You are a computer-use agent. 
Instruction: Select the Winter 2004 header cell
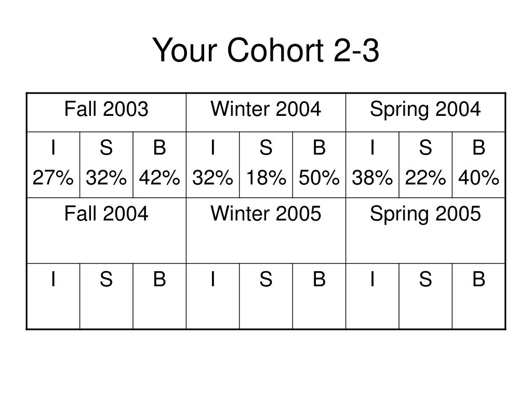tap(266, 113)
